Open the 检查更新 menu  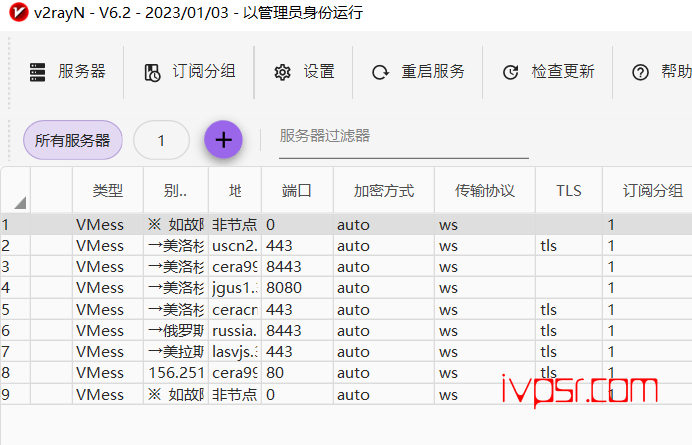(548, 72)
